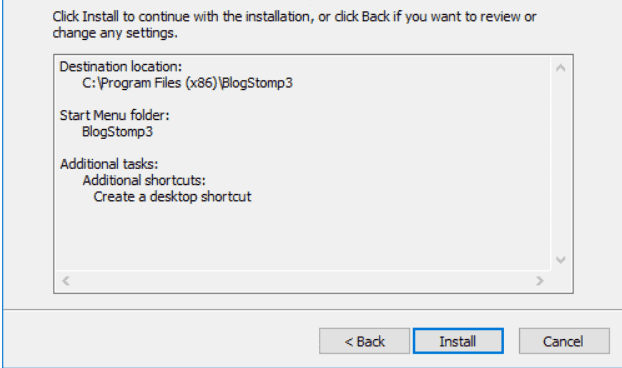Click empty footer area left of Back button
This screenshot has width=622, height=368.
(x=159, y=341)
